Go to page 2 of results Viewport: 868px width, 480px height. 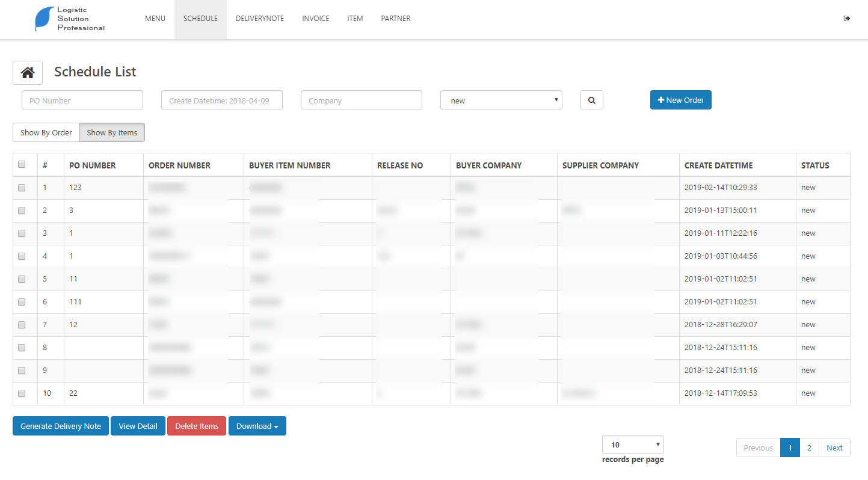tap(809, 448)
